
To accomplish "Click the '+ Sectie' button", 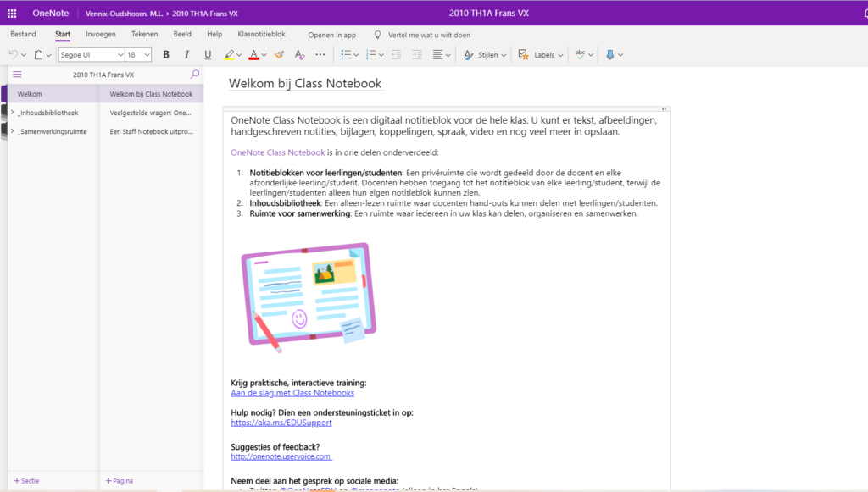I will [x=25, y=480].
